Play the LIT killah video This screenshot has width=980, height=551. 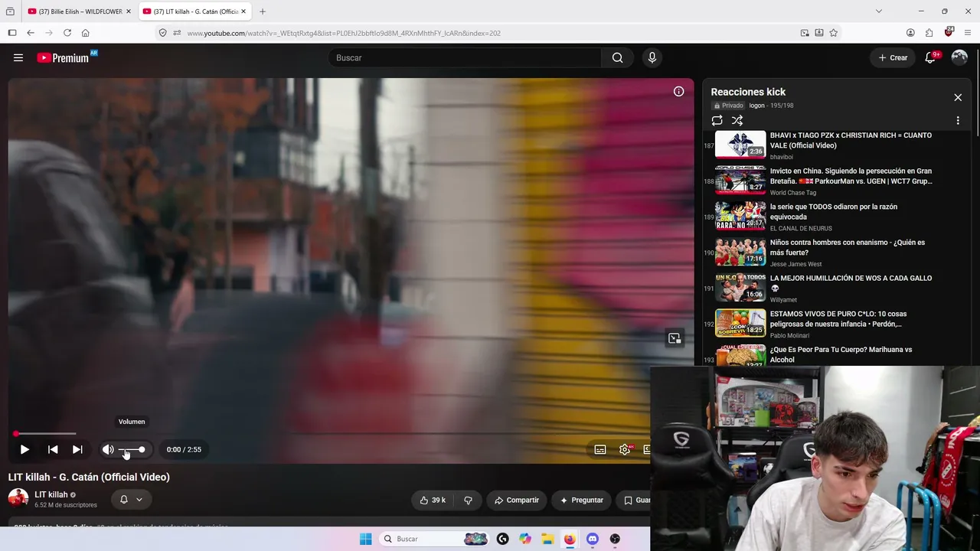24,449
